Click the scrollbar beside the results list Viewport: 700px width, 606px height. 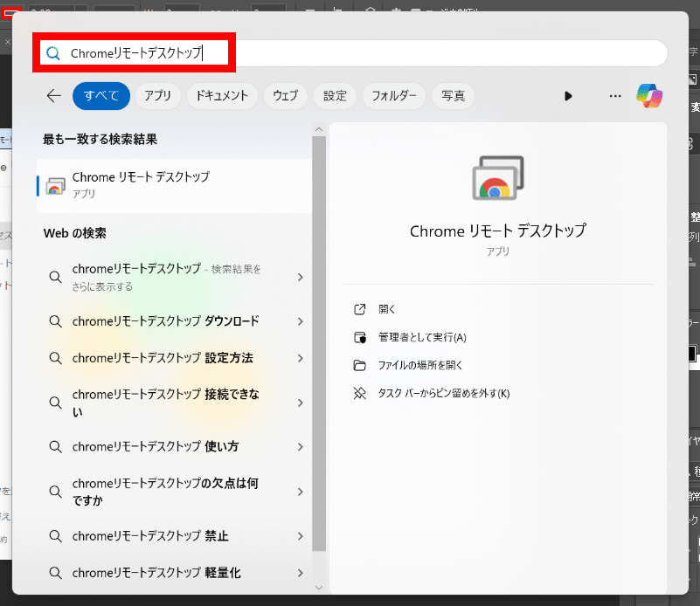pos(319,262)
